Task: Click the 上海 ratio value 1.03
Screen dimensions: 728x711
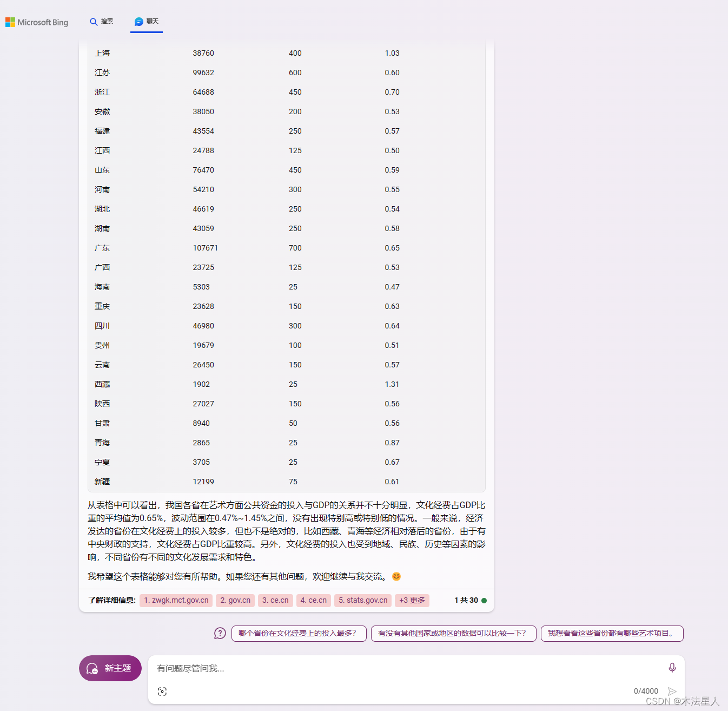Action: coord(392,53)
